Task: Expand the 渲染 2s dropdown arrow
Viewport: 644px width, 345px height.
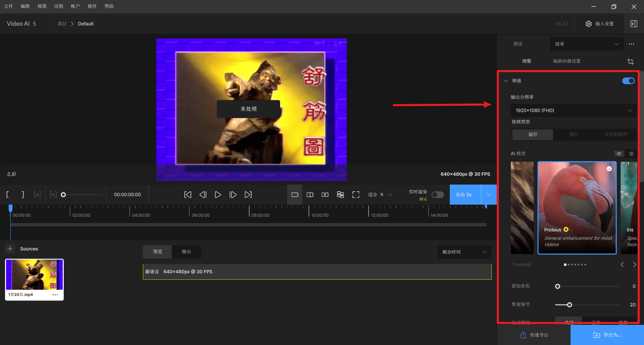Action: point(489,194)
